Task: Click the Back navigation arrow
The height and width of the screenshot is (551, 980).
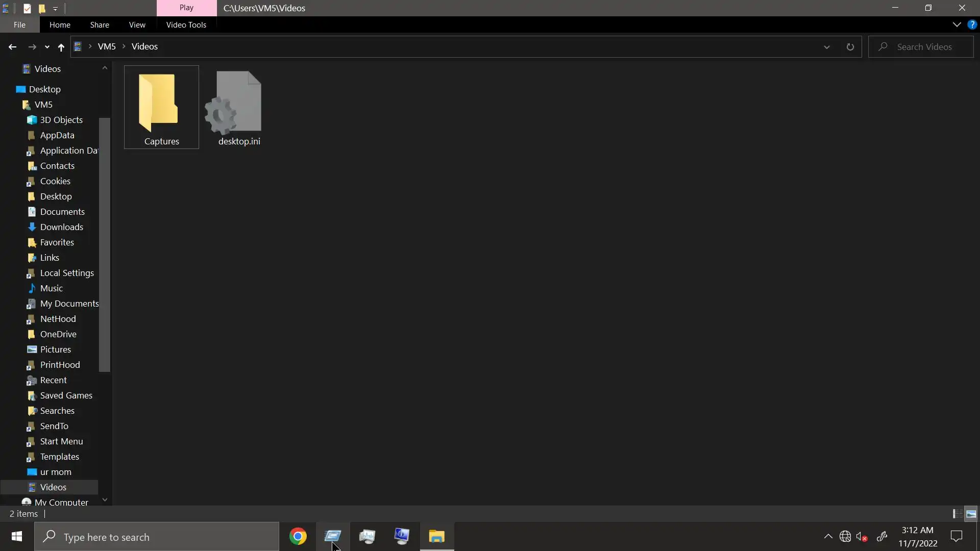Action: pyautogui.click(x=12, y=47)
